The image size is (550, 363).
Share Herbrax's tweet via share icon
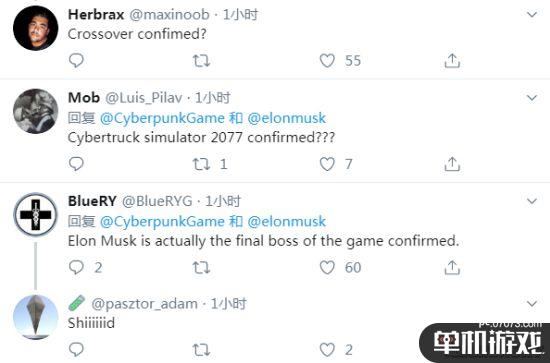click(452, 61)
